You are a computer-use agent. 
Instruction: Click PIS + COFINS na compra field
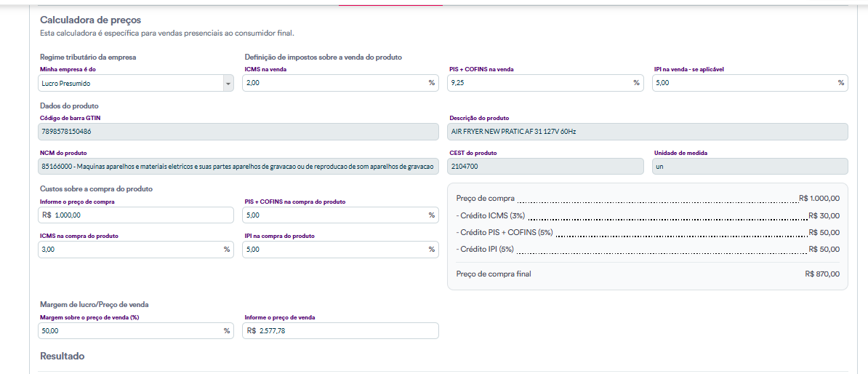pos(333,215)
